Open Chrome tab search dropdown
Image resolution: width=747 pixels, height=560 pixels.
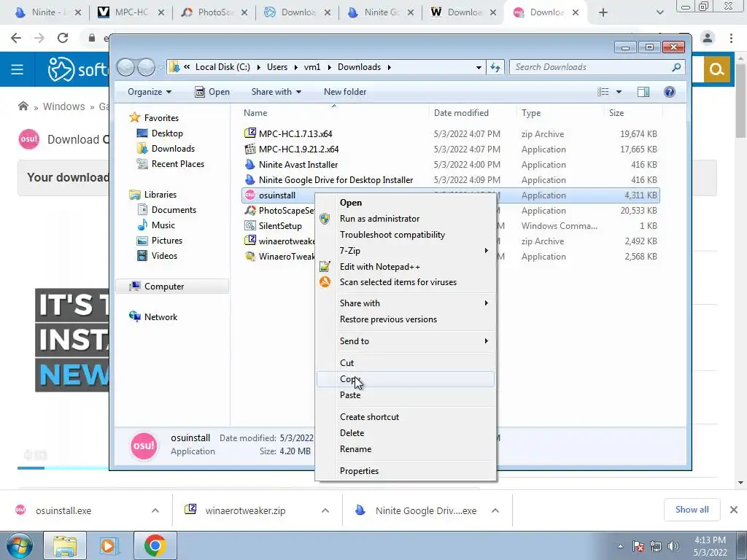[x=659, y=12]
